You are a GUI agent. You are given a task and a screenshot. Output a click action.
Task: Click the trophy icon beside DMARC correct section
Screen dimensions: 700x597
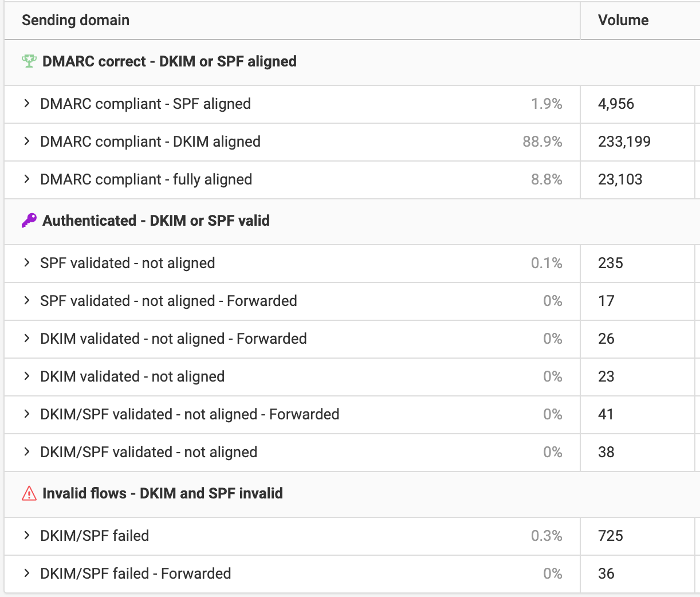click(x=27, y=61)
